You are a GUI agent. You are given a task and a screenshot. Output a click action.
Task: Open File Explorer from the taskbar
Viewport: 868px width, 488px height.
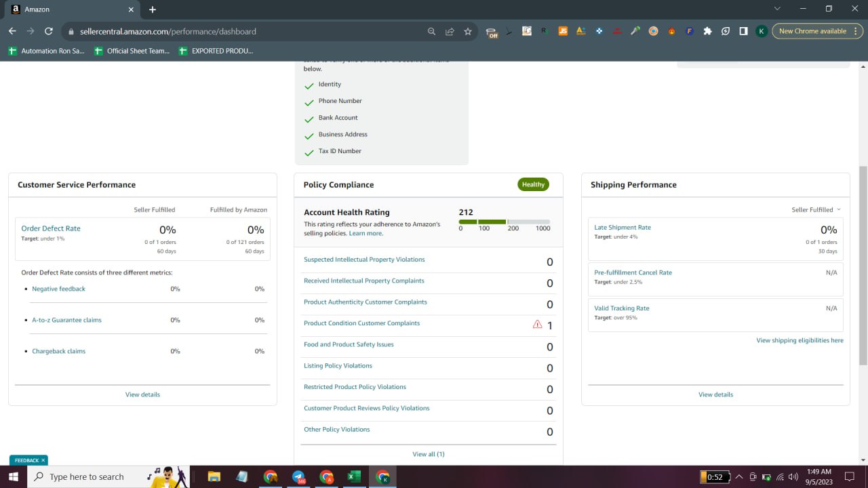(x=214, y=476)
